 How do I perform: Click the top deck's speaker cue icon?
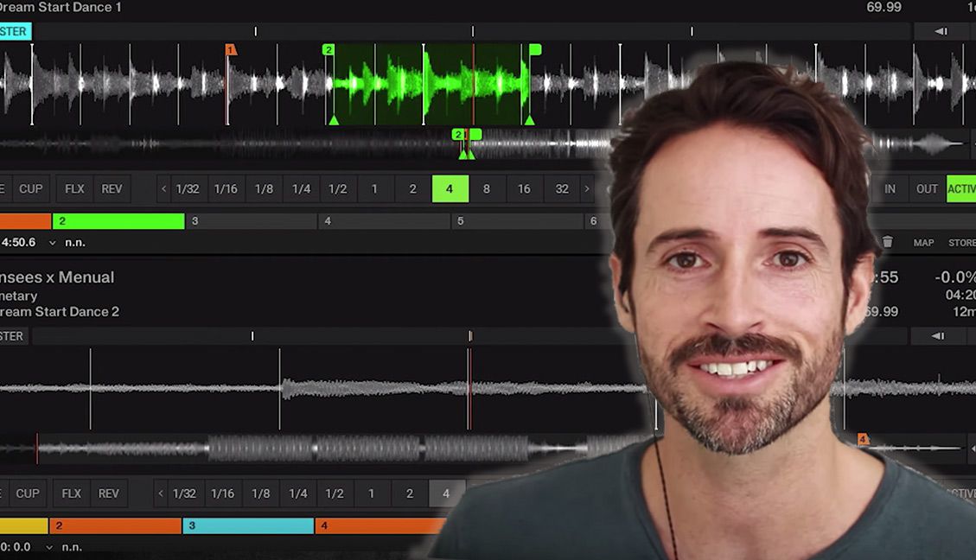(941, 32)
